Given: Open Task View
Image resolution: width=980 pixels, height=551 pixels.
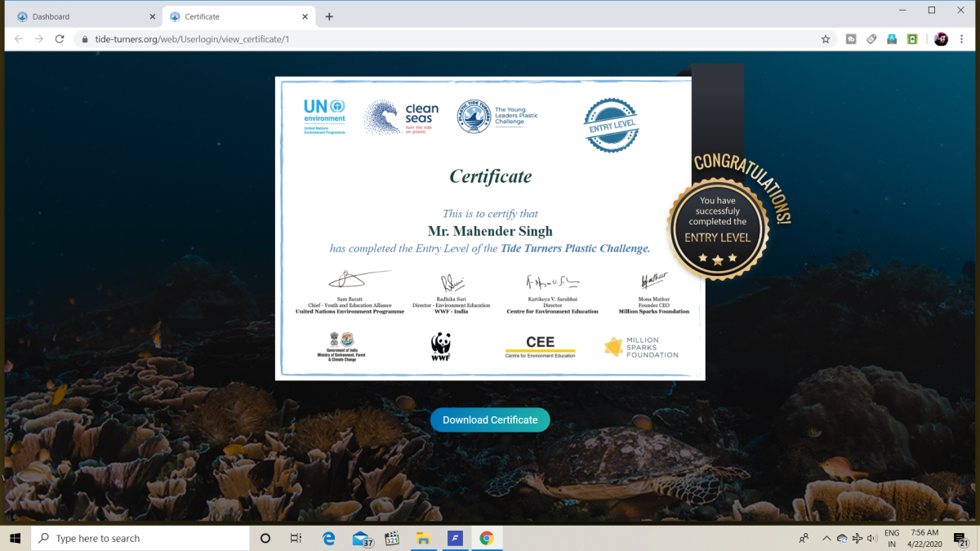Looking at the screenshot, I should tap(296, 538).
